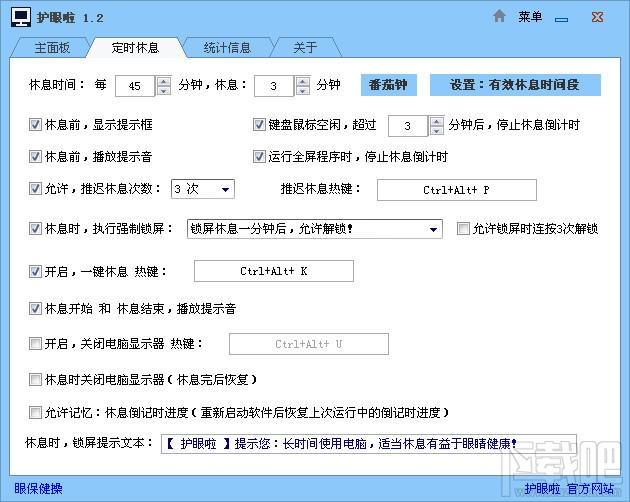Increase the idle minutes spinner
Screen dimensions: 630x502
[436, 121]
